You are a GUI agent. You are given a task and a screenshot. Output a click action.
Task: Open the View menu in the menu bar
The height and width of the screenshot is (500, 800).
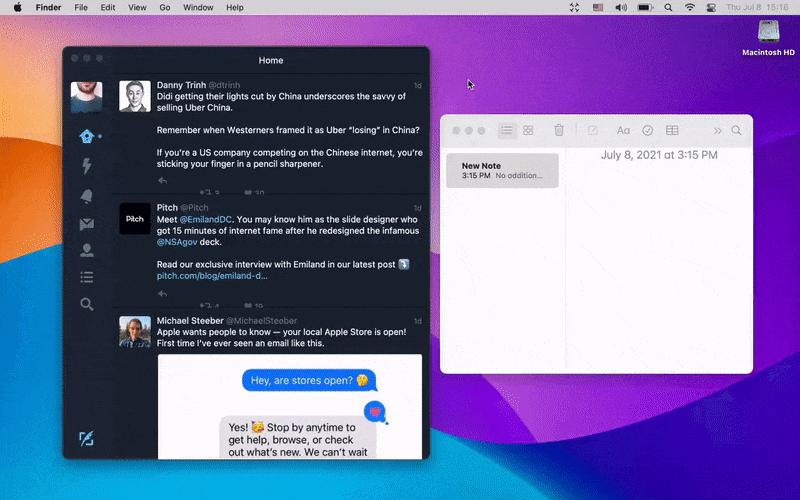pos(137,7)
